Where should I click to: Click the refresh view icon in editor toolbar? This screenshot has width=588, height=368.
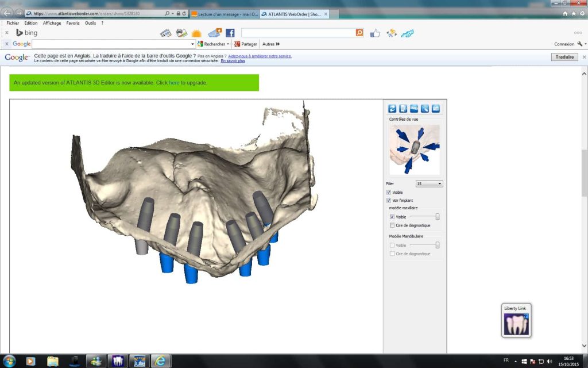pyautogui.click(x=393, y=108)
